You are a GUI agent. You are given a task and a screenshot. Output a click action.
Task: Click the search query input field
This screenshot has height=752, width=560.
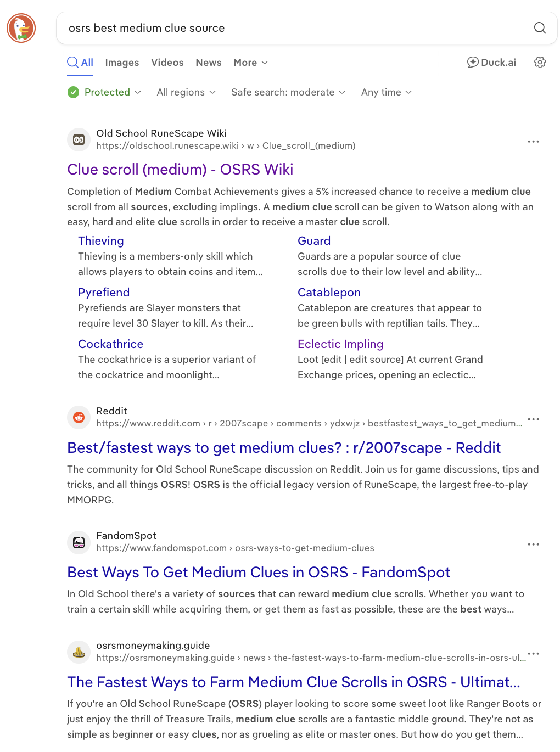pos(291,28)
